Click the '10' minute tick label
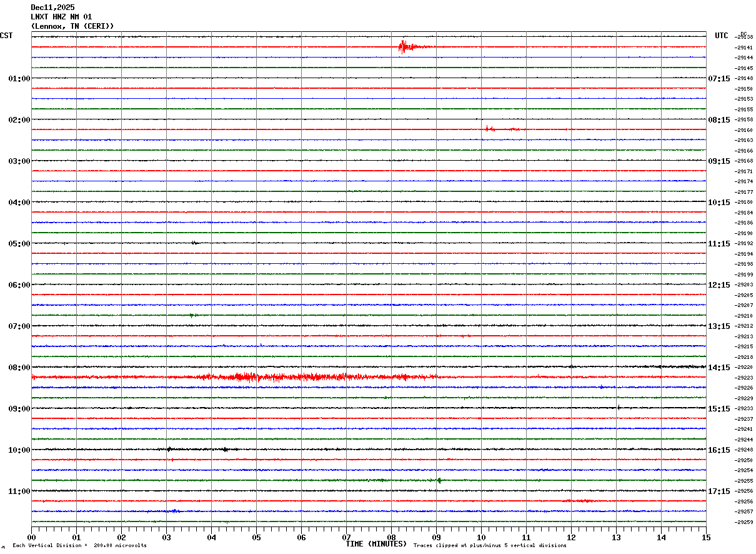The width and height of the screenshot is (756, 554). (x=481, y=537)
